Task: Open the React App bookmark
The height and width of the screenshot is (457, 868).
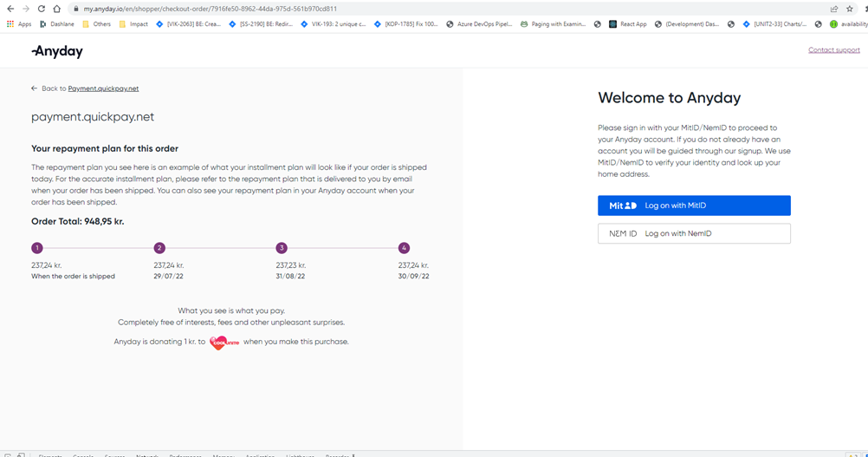Action: click(628, 24)
